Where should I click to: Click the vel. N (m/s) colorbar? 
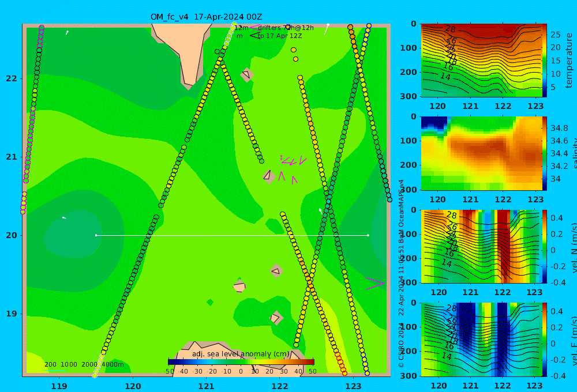click(x=544, y=246)
